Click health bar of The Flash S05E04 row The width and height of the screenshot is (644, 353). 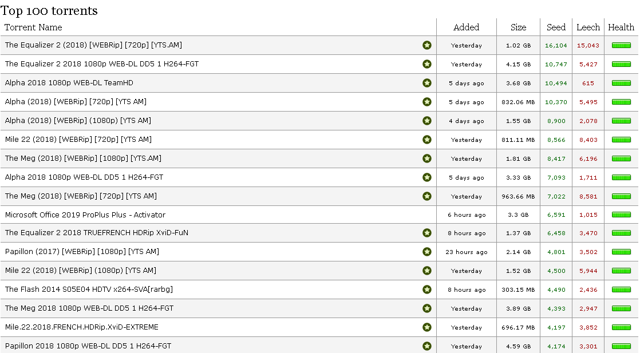[621, 290]
